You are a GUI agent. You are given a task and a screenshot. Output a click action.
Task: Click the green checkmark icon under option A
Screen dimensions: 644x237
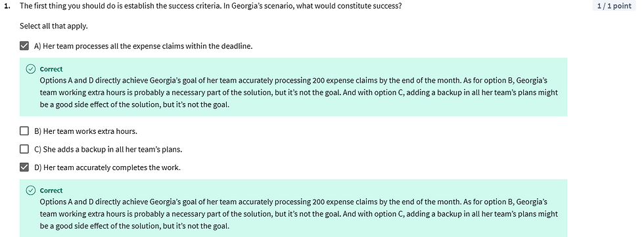(31, 69)
